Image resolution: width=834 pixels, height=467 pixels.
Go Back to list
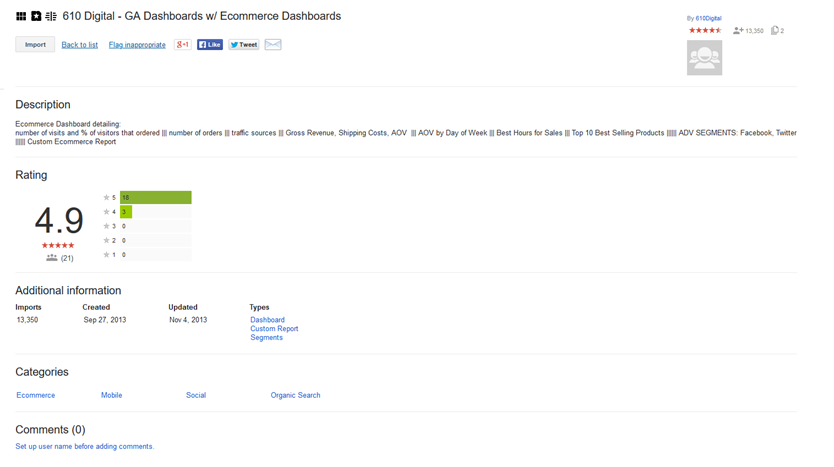tap(80, 45)
